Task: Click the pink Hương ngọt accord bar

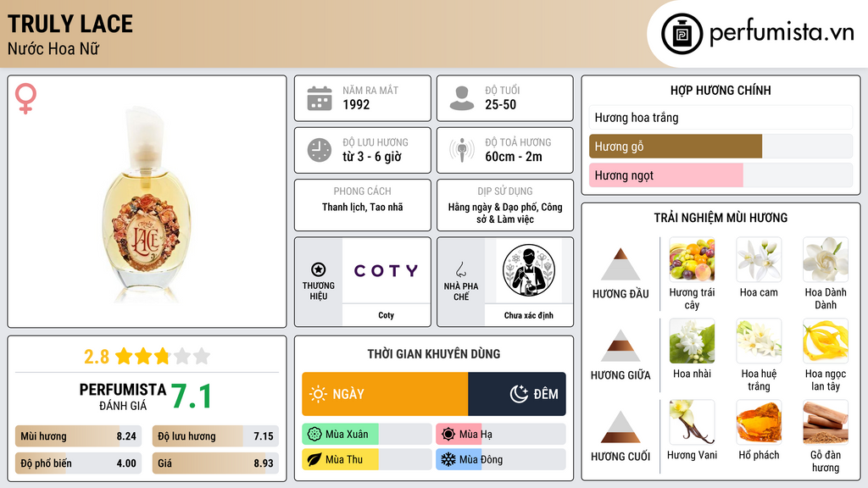Action: (x=666, y=175)
